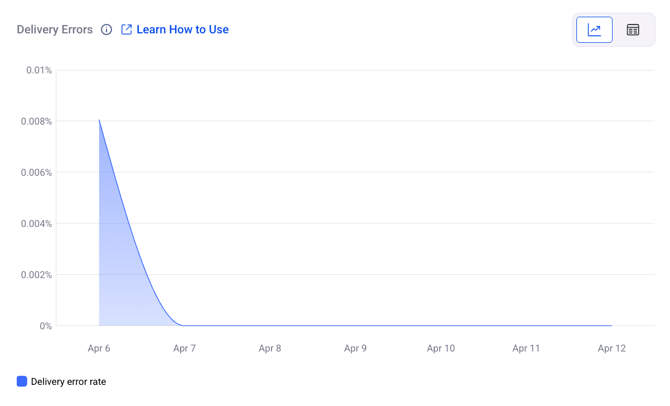Open the Learn How to Use link
Viewport: 670px width, 406px height.
pyautogui.click(x=182, y=30)
